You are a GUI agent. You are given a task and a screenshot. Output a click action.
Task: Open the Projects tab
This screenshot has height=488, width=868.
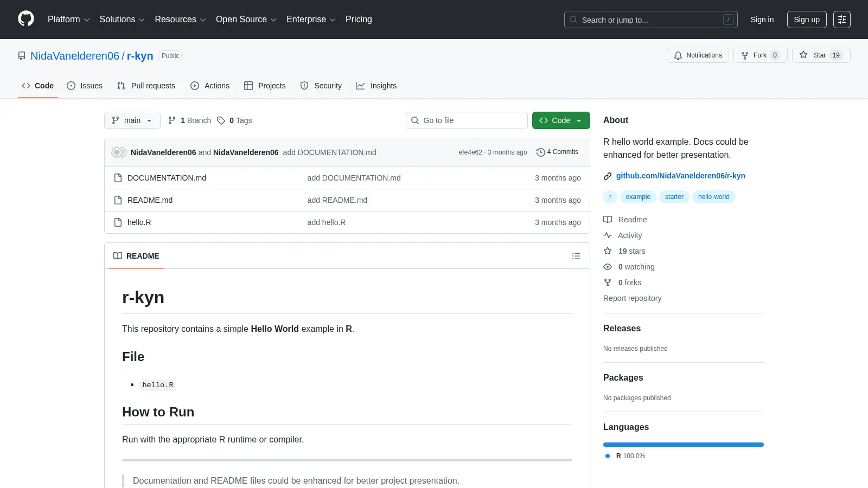pos(265,86)
